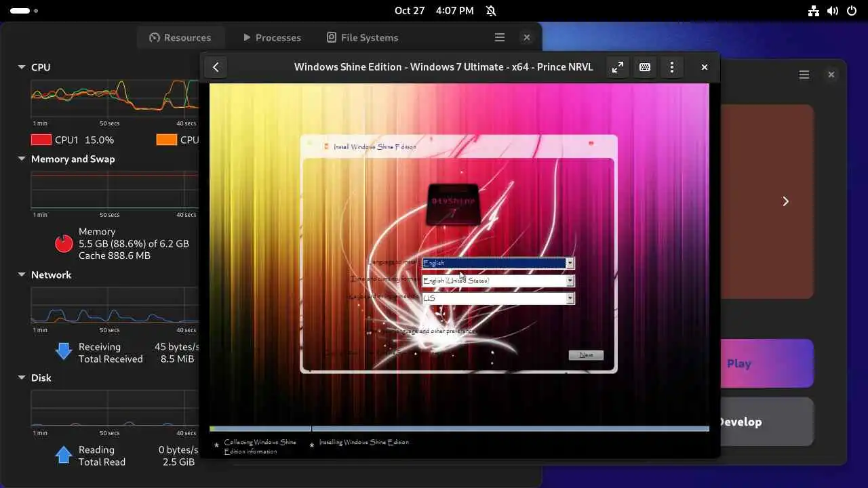
Task: Click the 'Collecting Windows Shine Edition information' text
Action: coord(260,447)
